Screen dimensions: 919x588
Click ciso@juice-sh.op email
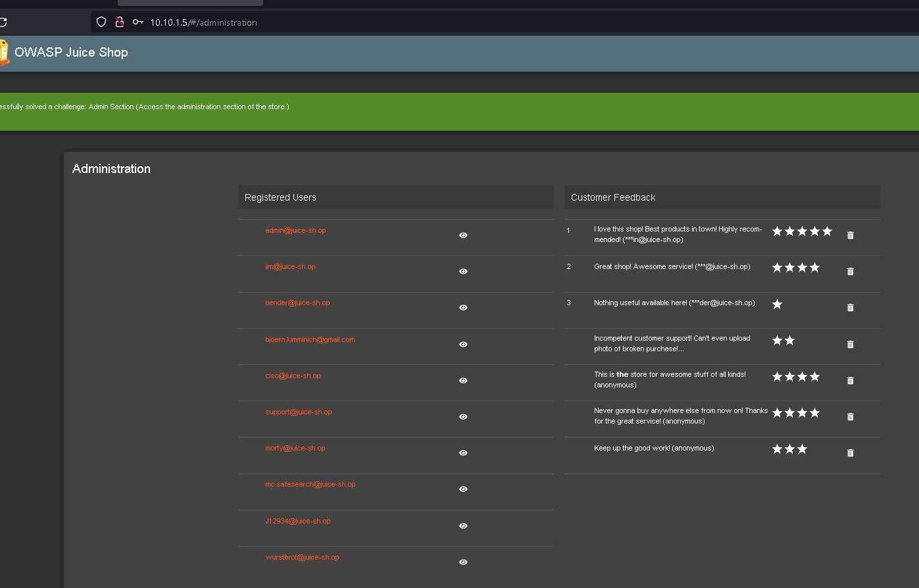(293, 376)
